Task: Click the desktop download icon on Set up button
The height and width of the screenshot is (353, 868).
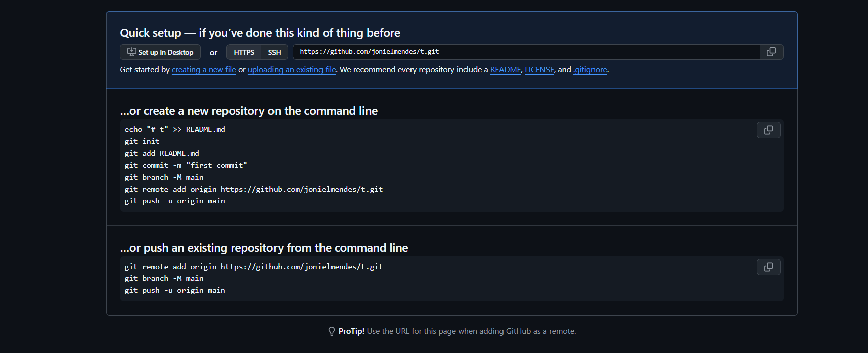Action: coord(131,52)
